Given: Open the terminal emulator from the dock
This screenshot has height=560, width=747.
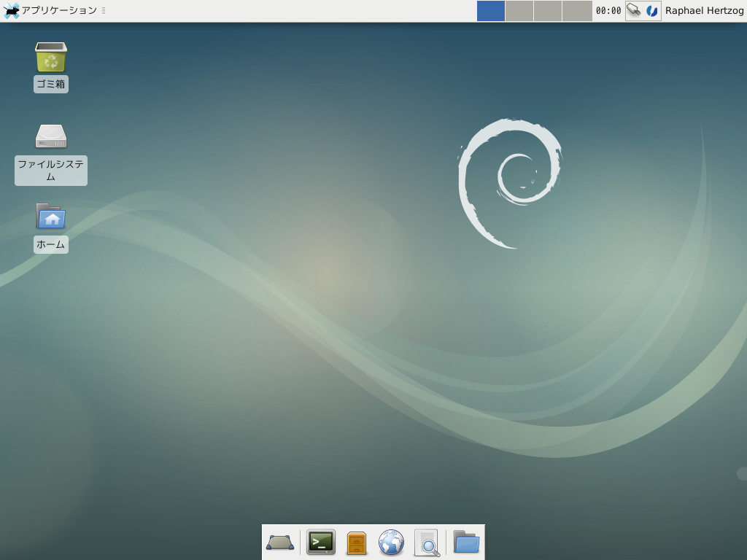Looking at the screenshot, I should (x=320, y=542).
